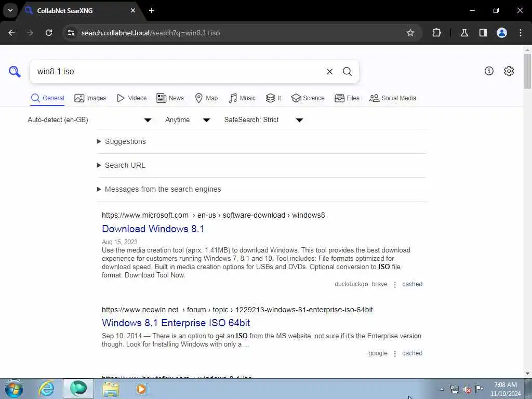
Task: Open Windows Media Player from taskbar
Action: [141, 389]
